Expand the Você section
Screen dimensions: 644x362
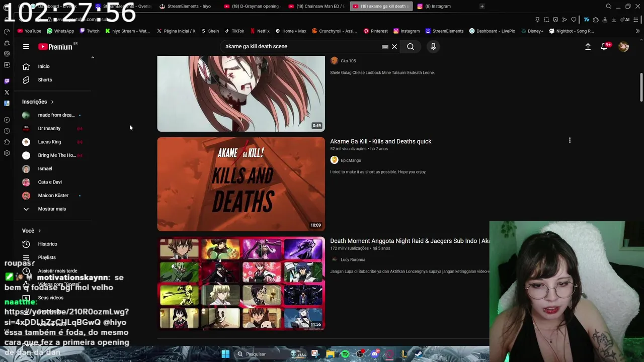point(32,231)
